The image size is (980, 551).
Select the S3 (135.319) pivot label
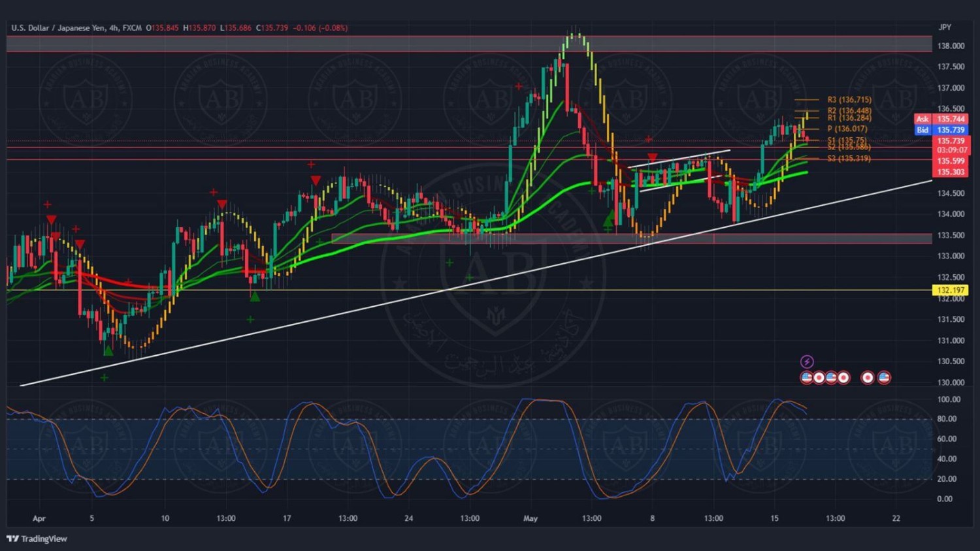tap(849, 159)
